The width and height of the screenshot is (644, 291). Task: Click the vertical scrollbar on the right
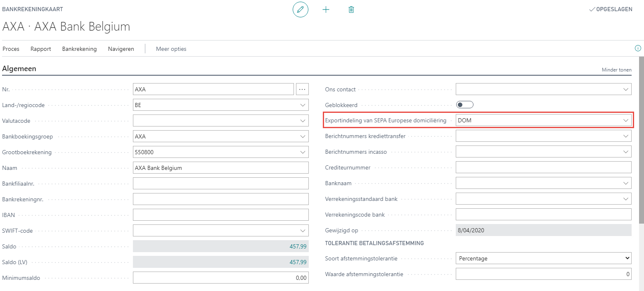[x=641, y=141]
